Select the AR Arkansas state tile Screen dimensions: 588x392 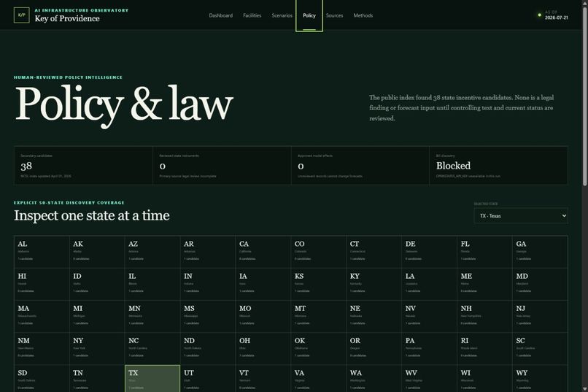pos(208,252)
